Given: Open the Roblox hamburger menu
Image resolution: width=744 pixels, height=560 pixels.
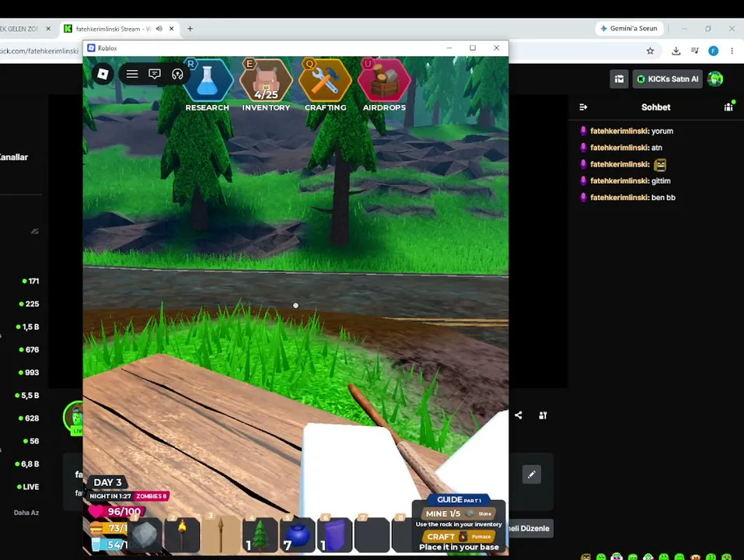Looking at the screenshot, I should click(132, 74).
